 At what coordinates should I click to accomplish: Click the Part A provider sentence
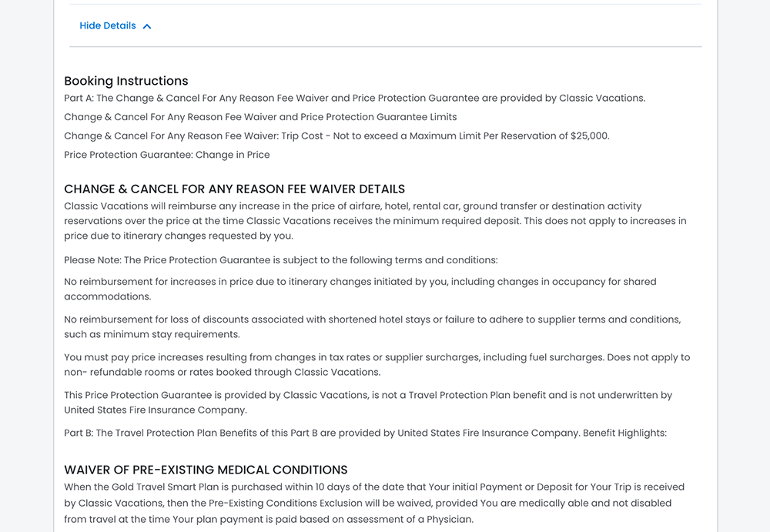click(354, 99)
